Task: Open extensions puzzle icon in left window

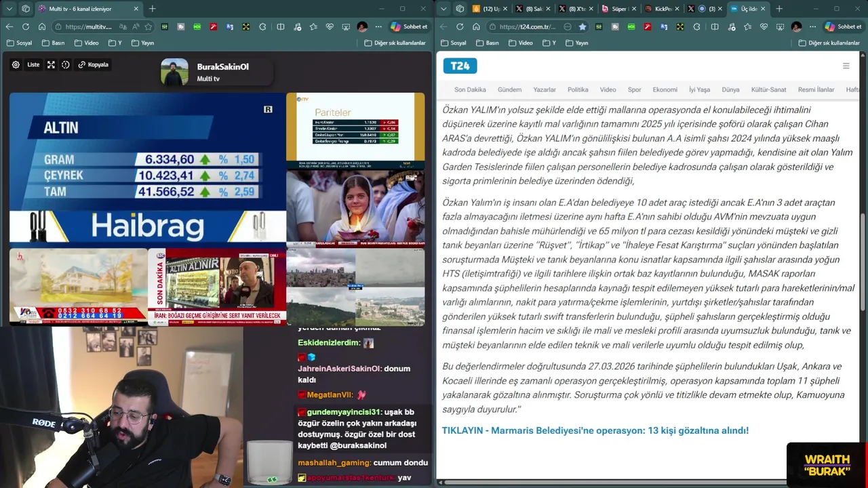Action: (262, 26)
